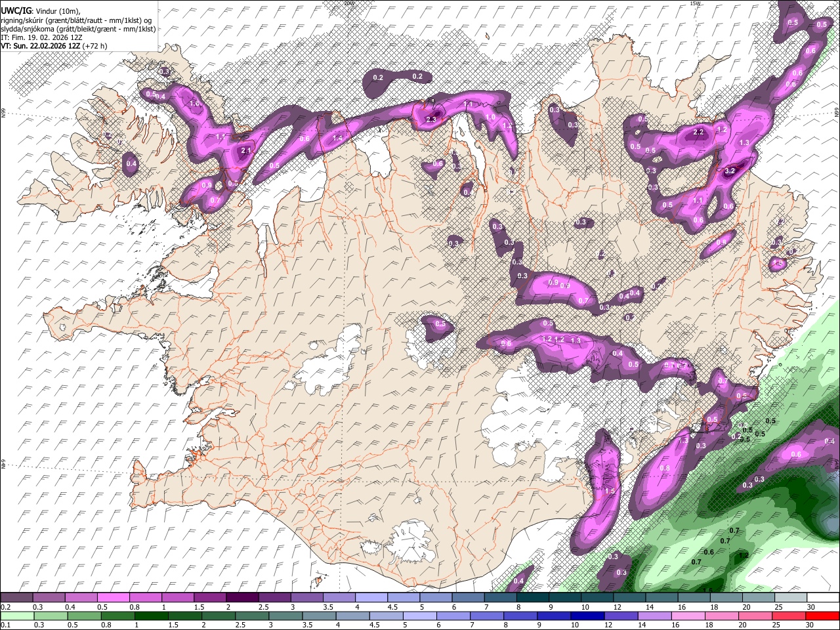Click the darkest purple 2–2.5 swatch in upper legend

(x=241, y=597)
